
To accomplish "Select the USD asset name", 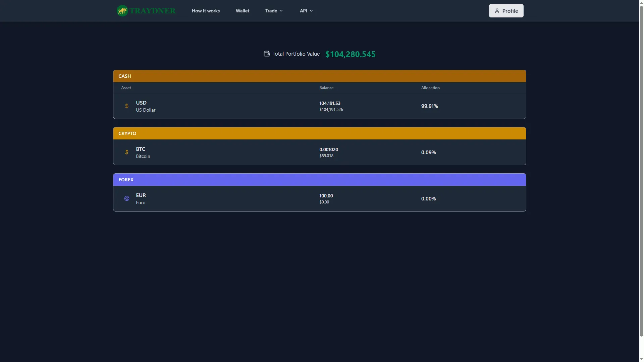I will (141, 103).
